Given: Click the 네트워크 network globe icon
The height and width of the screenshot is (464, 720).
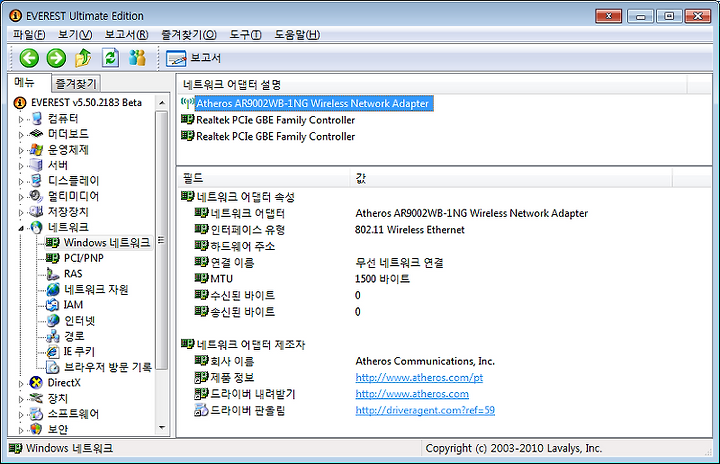Looking at the screenshot, I should click(36, 227).
